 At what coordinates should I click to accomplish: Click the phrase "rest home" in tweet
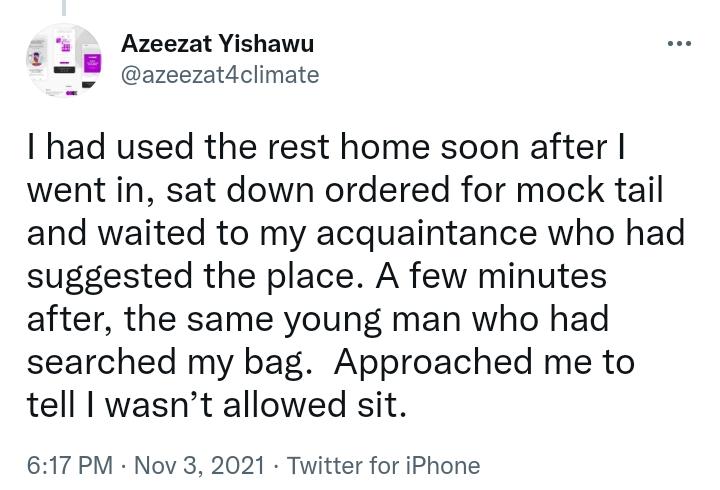click(349, 147)
